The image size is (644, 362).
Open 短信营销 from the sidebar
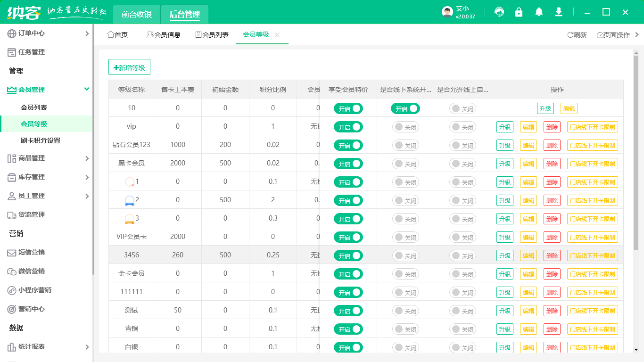[x=32, y=252]
